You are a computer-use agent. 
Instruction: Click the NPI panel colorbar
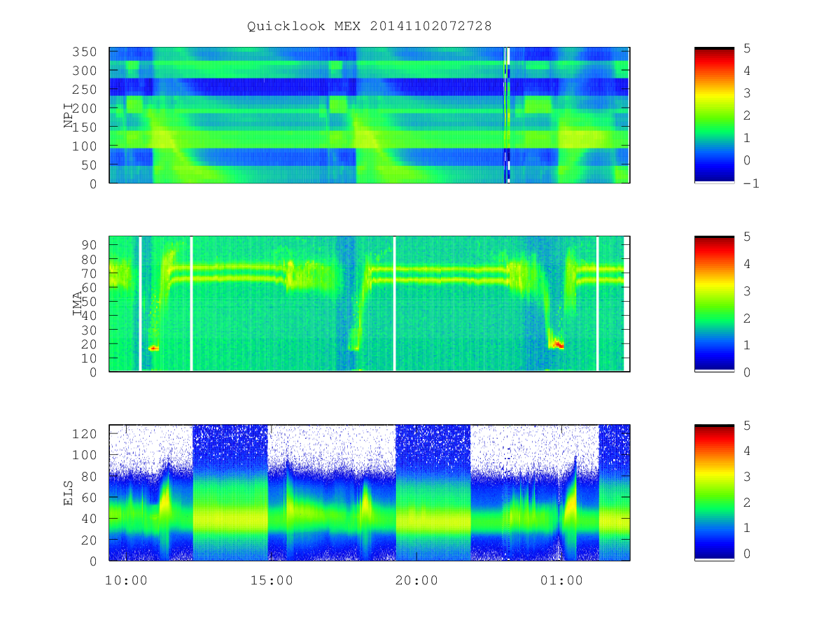click(x=714, y=115)
